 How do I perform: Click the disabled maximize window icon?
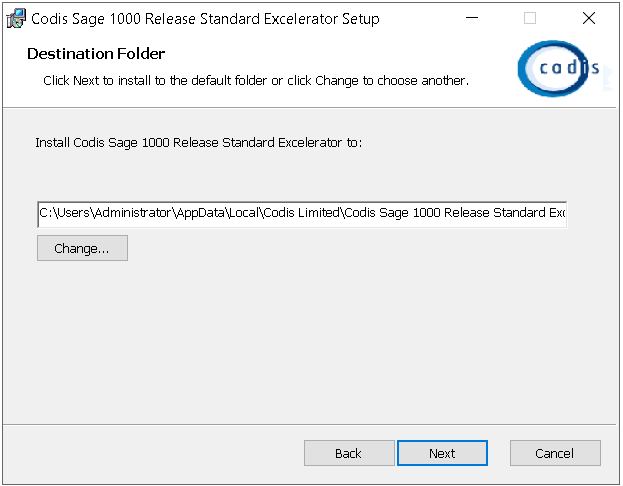point(530,18)
